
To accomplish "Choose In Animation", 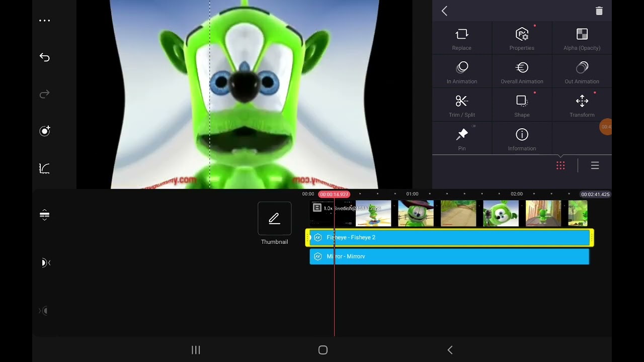I will [x=461, y=72].
